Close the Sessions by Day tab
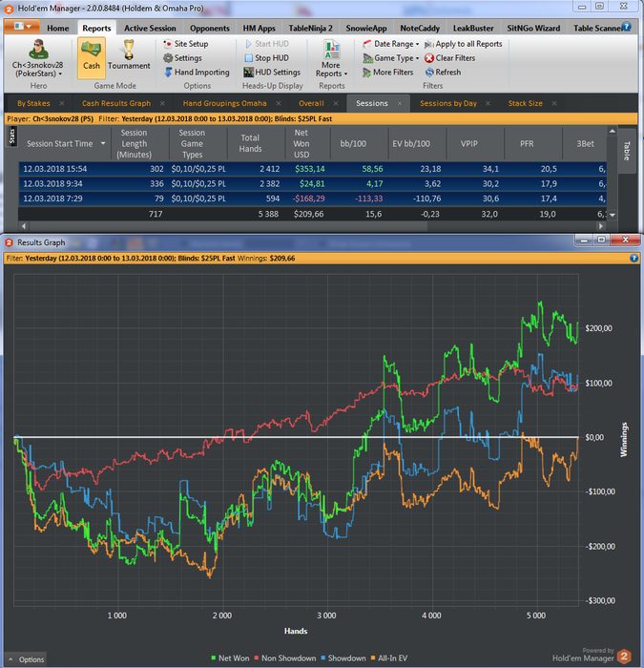Screen dimensions: 644x668 (488, 103)
